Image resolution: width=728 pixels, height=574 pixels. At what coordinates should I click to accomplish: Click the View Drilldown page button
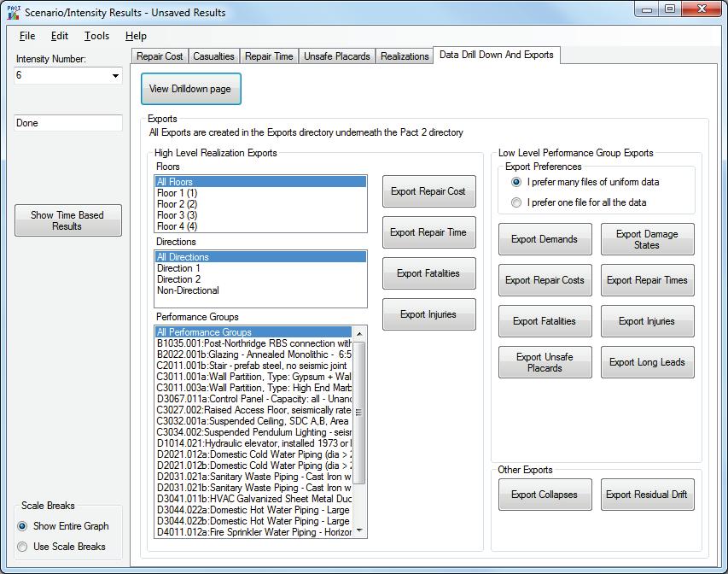pos(191,89)
